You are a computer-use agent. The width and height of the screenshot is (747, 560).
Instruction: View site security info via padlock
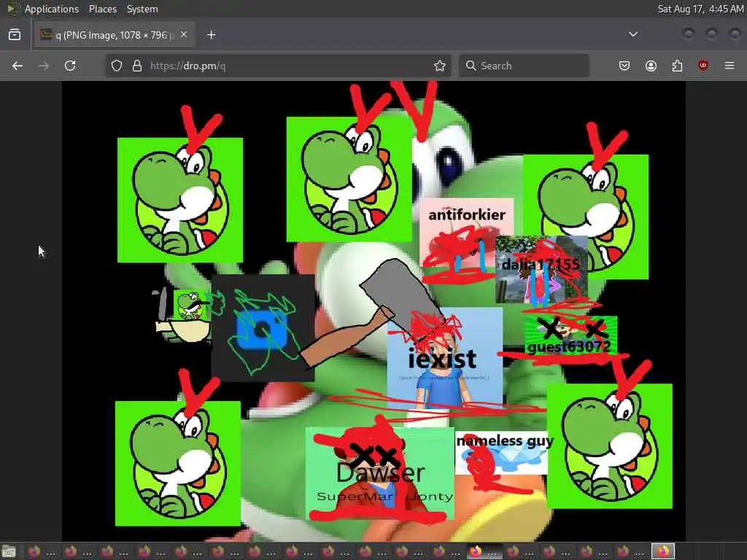click(137, 66)
